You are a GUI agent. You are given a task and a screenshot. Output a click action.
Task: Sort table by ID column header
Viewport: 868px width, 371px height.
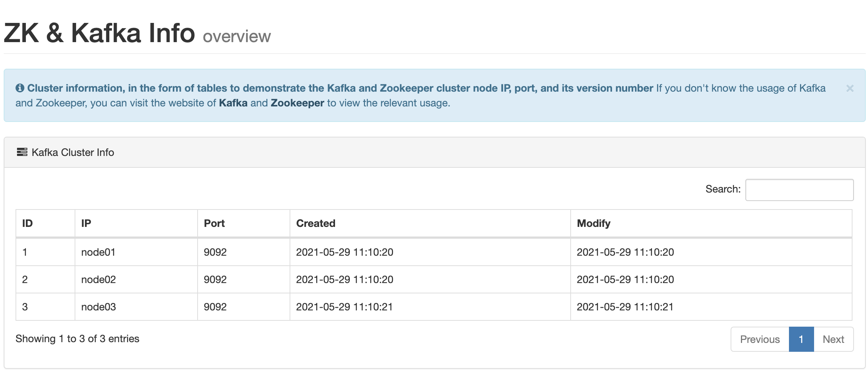[x=27, y=223]
